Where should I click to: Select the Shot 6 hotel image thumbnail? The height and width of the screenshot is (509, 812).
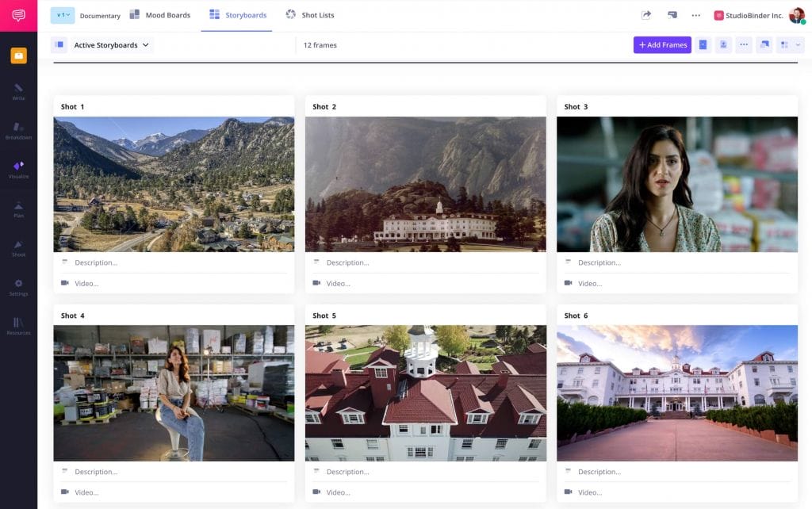[x=676, y=393]
